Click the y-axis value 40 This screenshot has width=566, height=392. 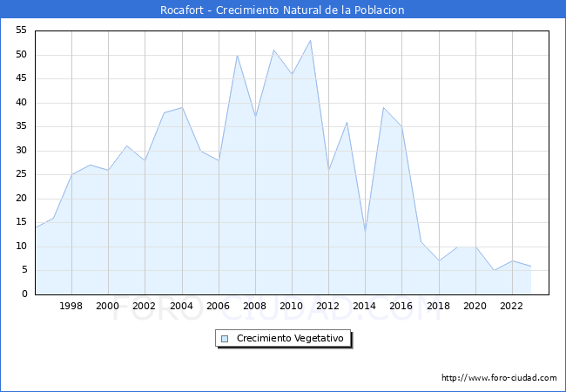tap(21, 103)
